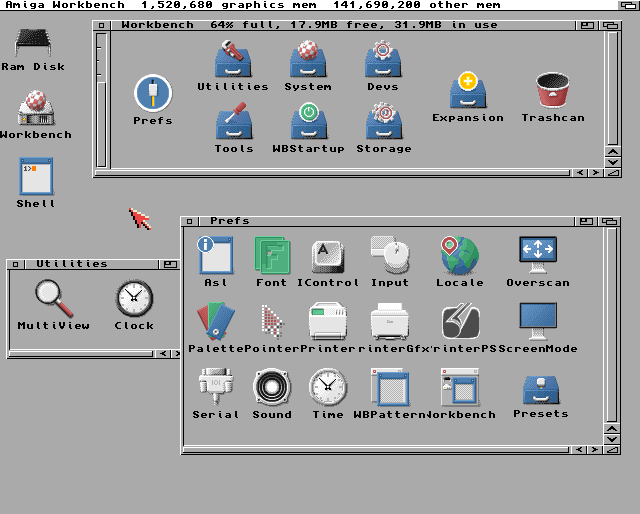Select the Overscan preferences icon

click(538, 256)
